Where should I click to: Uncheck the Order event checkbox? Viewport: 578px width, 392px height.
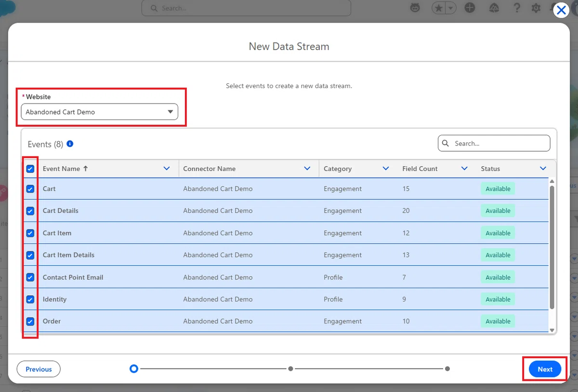click(x=30, y=321)
